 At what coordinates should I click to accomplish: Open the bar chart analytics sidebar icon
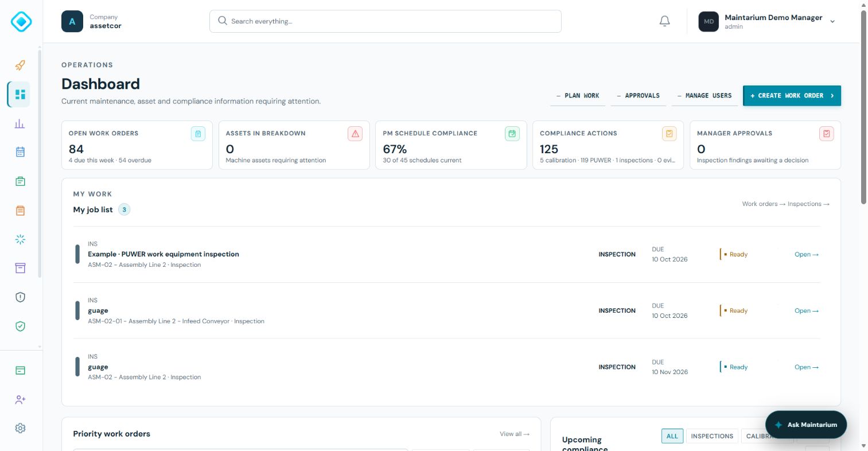coord(20,123)
